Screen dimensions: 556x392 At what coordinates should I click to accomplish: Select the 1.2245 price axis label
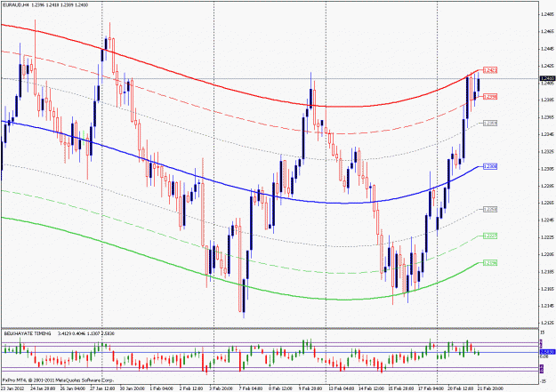click(x=548, y=220)
